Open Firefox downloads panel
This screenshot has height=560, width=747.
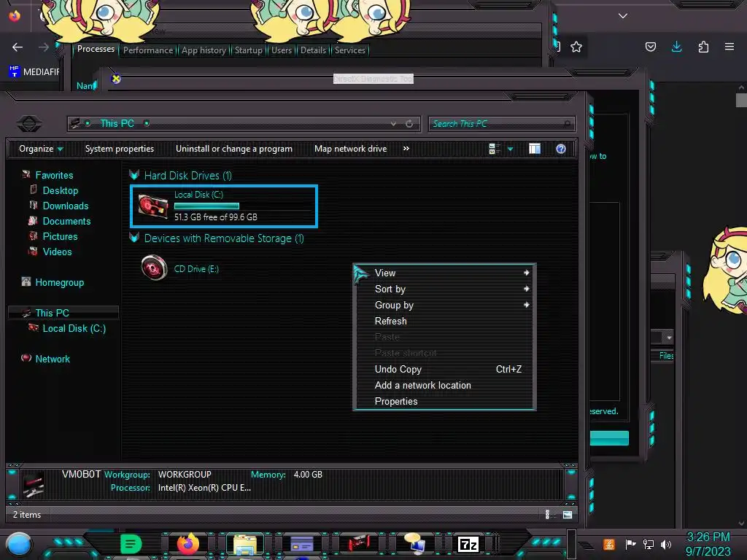[x=676, y=47]
